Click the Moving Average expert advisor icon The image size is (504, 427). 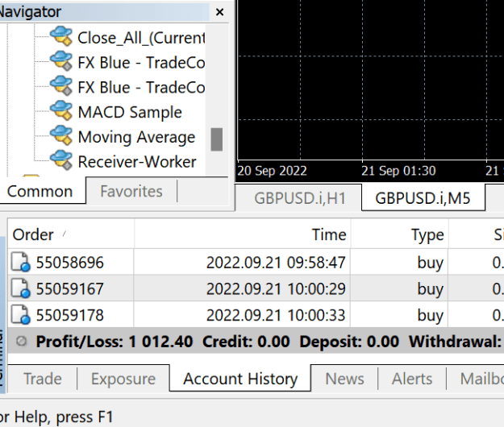point(61,135)
